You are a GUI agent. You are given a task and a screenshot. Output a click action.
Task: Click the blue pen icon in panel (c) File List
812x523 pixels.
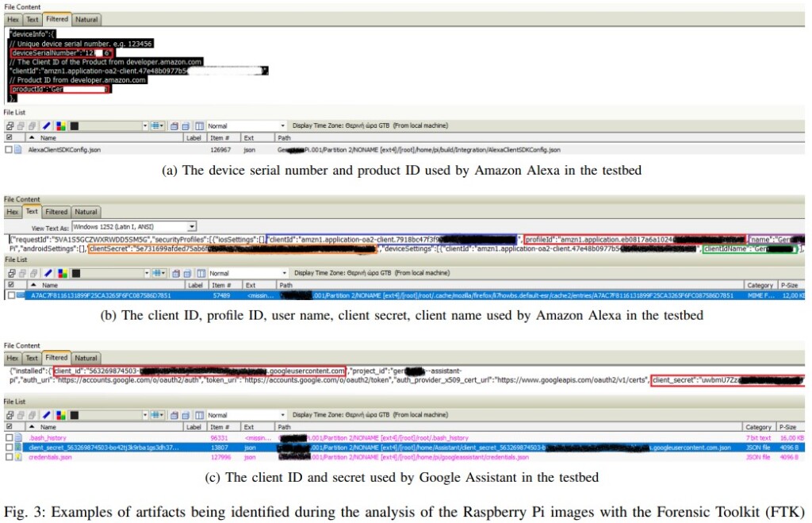click(46, 415)
